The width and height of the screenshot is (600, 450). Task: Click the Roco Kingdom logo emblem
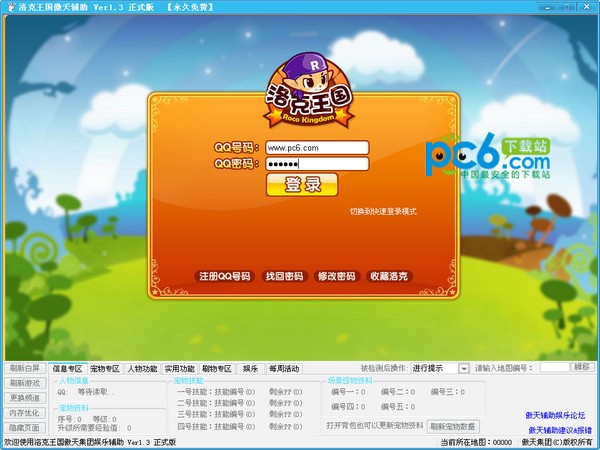308,90
